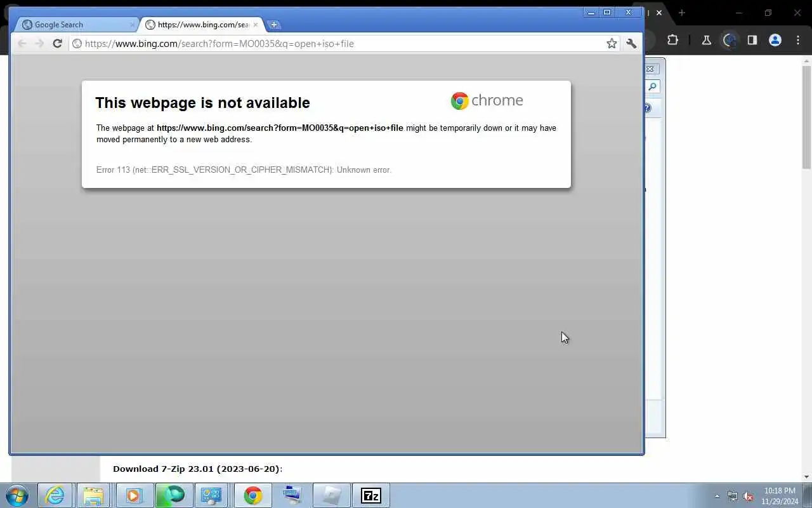Open a new tab in old Chrome

point(274,25)
